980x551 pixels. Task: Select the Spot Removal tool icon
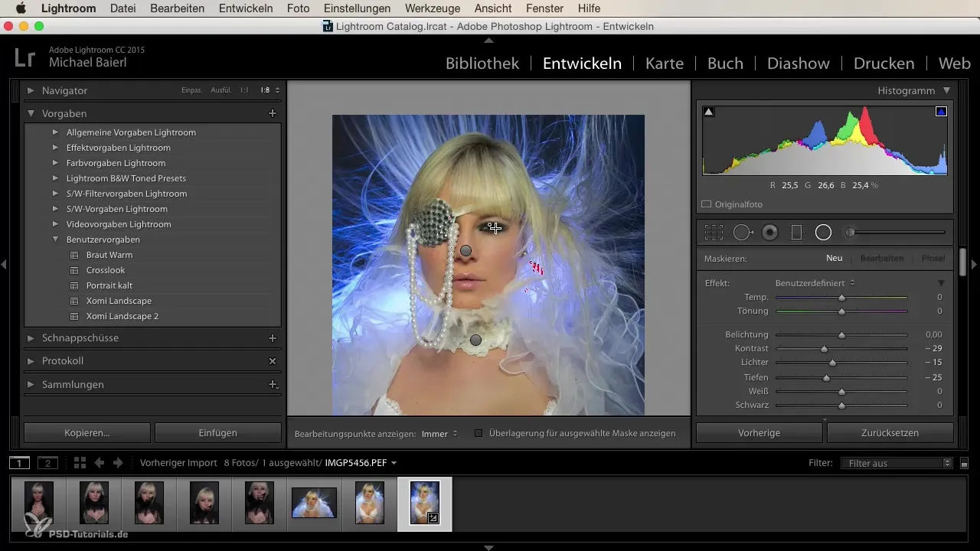[x=743, y=233]
